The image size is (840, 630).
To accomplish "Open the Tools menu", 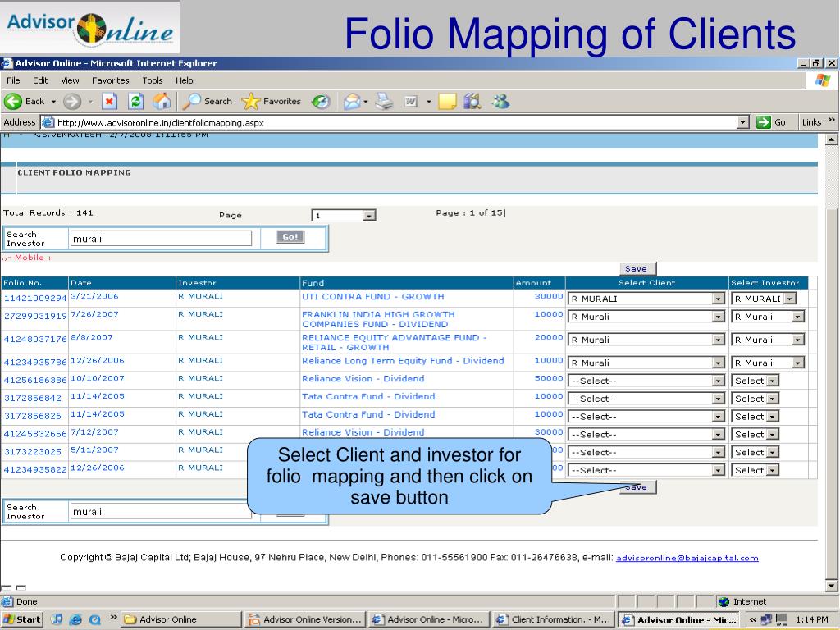I will tap(152, 80).
